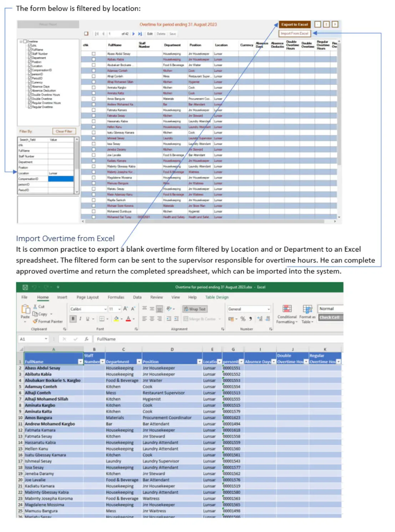
Task: Open the Position column filter dropdown
Action: 199,362
